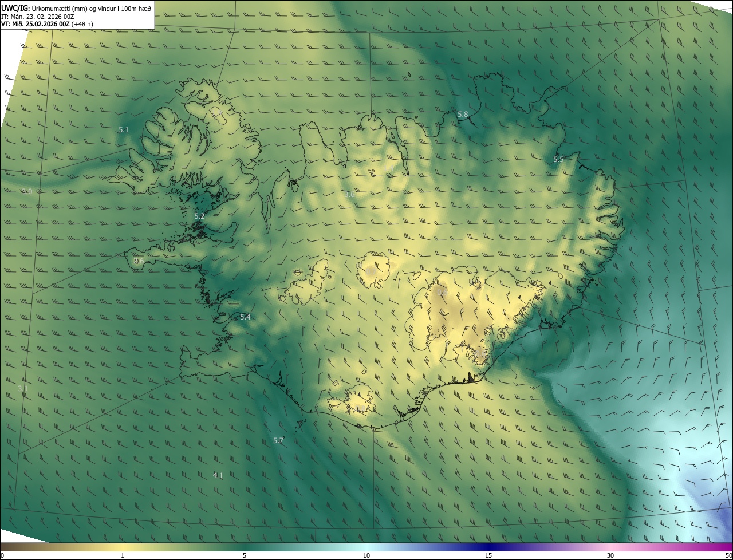Click the 5.2 value label on map
The image size is (733, 560).
199,216
